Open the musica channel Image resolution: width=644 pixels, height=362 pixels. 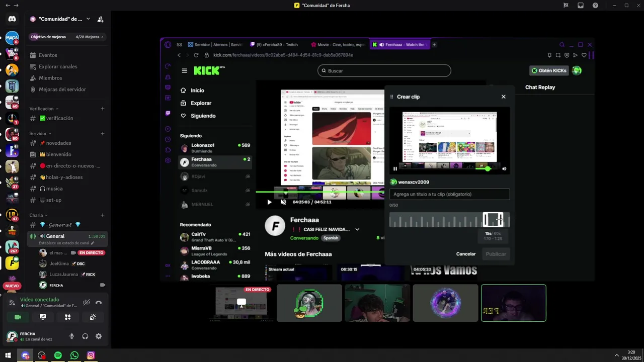67,189
